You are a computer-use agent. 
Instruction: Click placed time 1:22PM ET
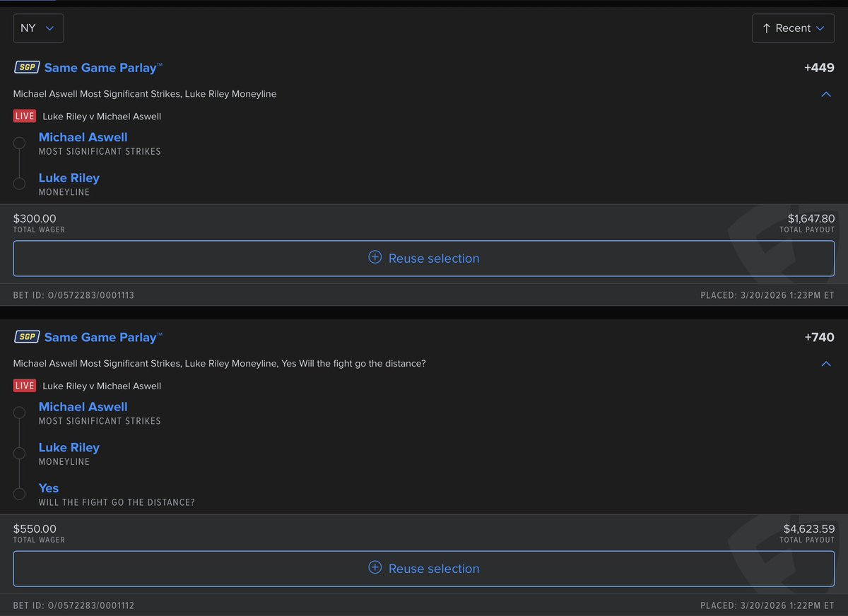767,605
